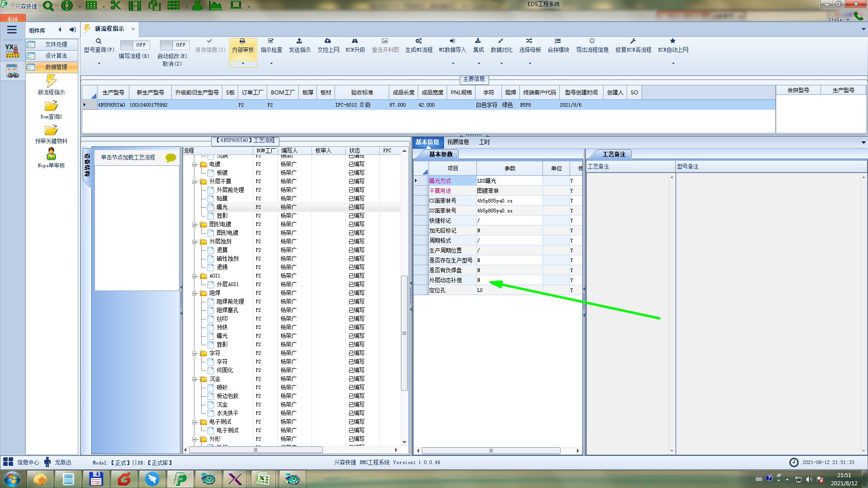Click the Nope单审核 person icon
This screenshot has width=868, height=488.
tap(51, 154)
